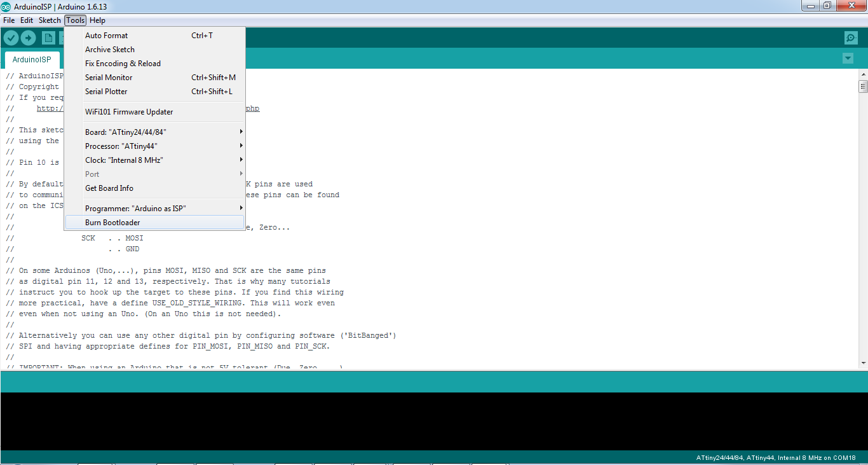Click the line "even when not using an Uno"
This screenshot has width=868, height=465.
click(x=144, y=314)
